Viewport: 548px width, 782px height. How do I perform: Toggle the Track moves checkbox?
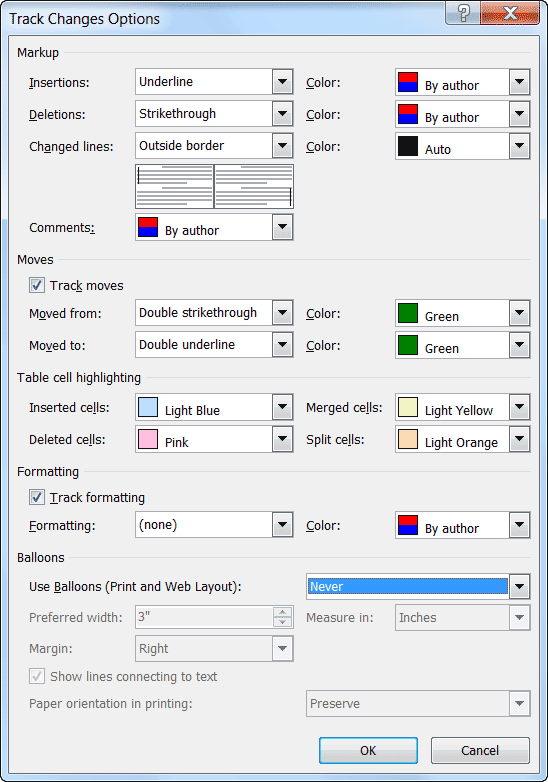(x=36, y=285)
